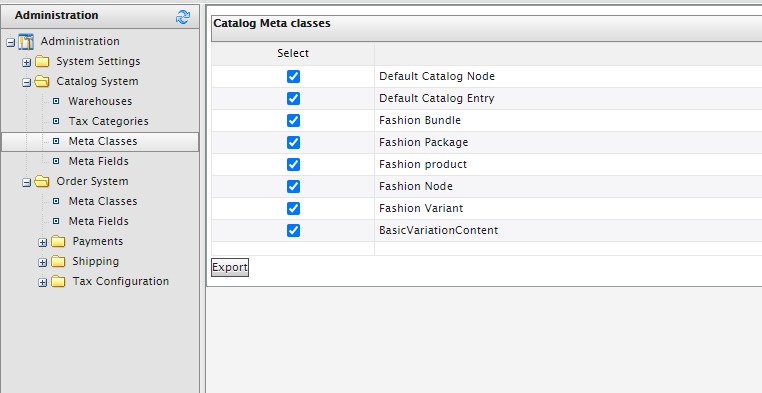
Task: Open Meta Fields under Order System
Action: click(99, 222)
